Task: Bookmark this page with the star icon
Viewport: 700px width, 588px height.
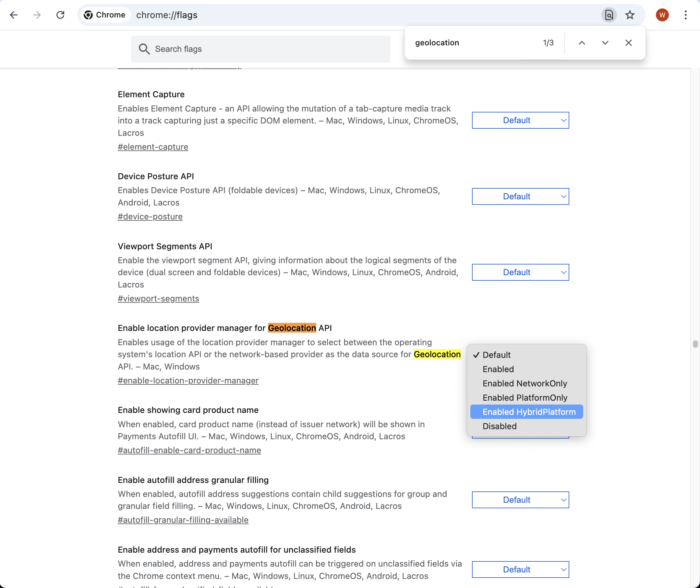Action: coord(630,15)
